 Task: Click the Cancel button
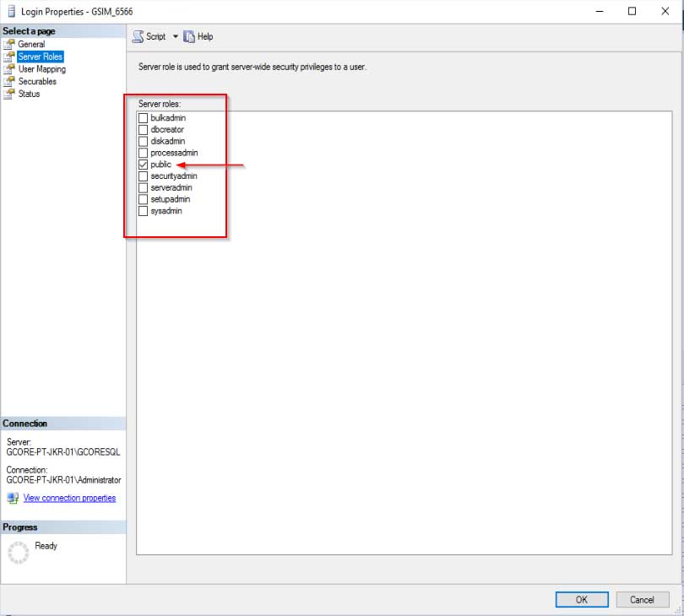[x=642, y=599]
